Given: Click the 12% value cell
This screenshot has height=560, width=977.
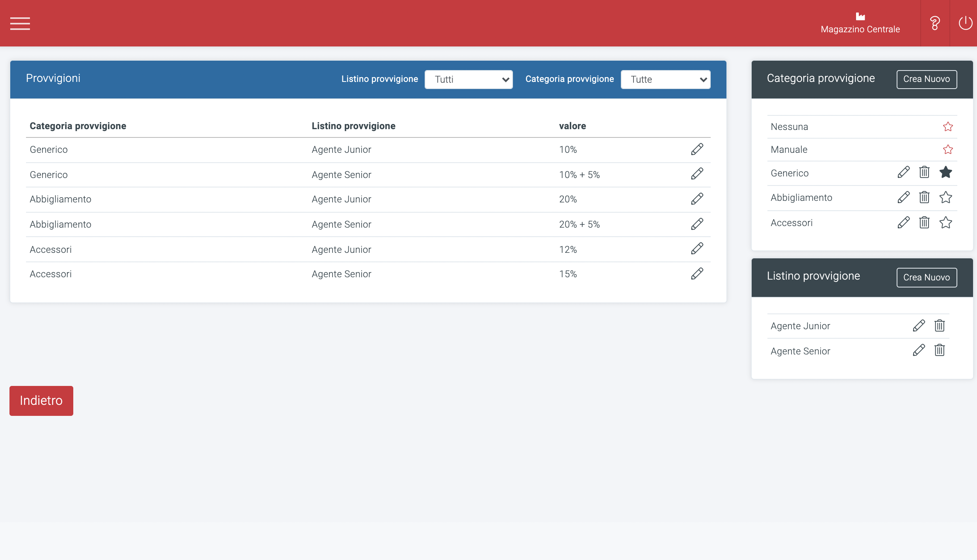Looking at the screenshot, I should [x=568, y=250].
